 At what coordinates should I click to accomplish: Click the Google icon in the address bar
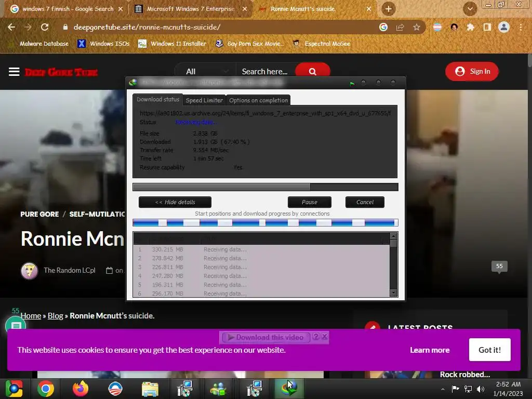click(x=383, y=27)
